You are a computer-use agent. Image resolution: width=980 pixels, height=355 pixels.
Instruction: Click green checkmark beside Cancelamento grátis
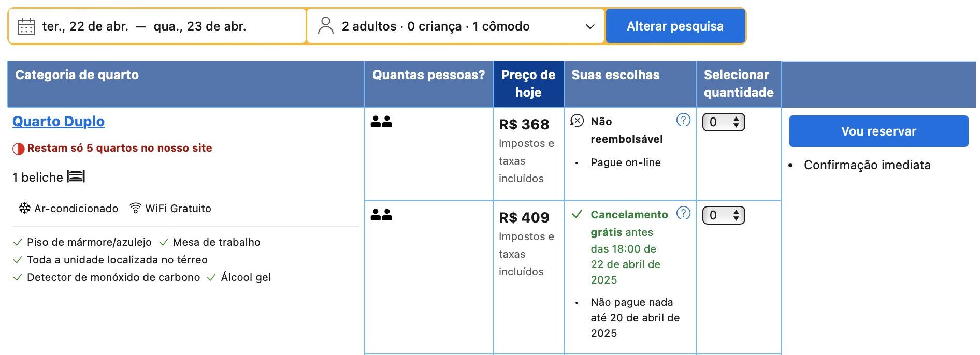point(577,214)
